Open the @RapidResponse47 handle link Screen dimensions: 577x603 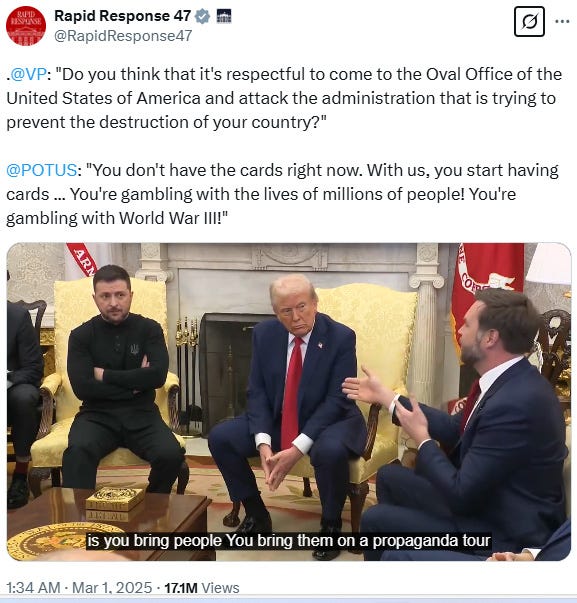click(x=123, y=36)
